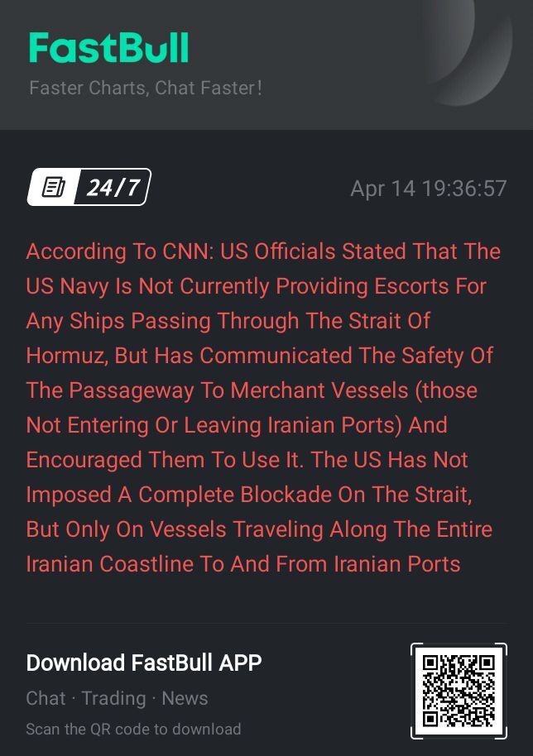The width and height of the screenshot is (533, 756).
Task: Tap the line starting with 'Hormuz, But Has Communicated'
Action: [x=260, y=356]
